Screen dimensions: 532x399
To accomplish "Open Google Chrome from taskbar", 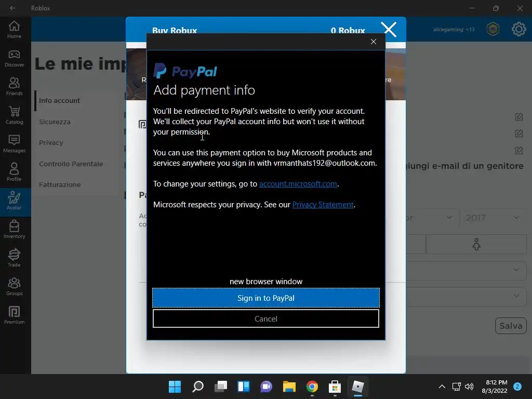I will tap(312, 387).
